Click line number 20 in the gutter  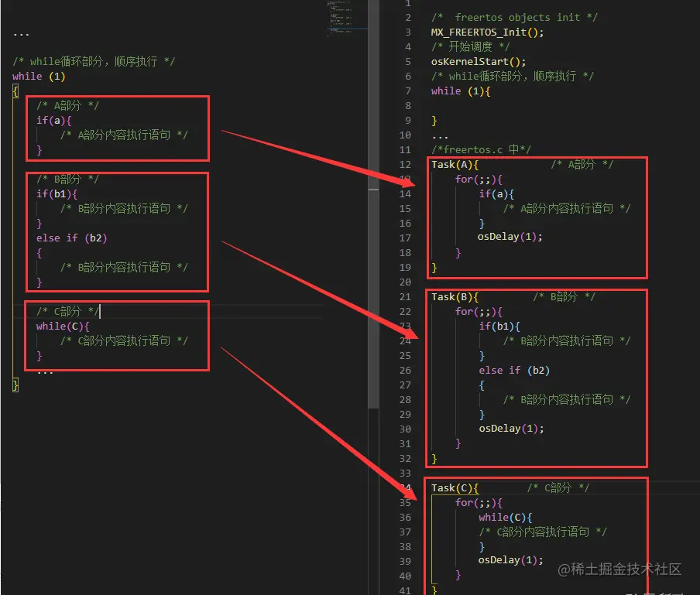click(405, 282)
